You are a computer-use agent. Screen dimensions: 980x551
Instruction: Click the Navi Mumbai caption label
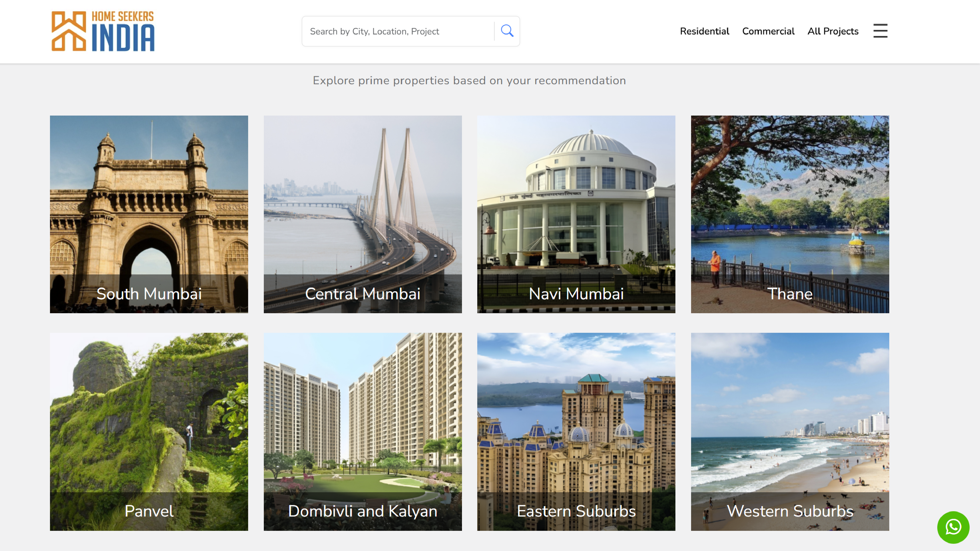(576, 293)
